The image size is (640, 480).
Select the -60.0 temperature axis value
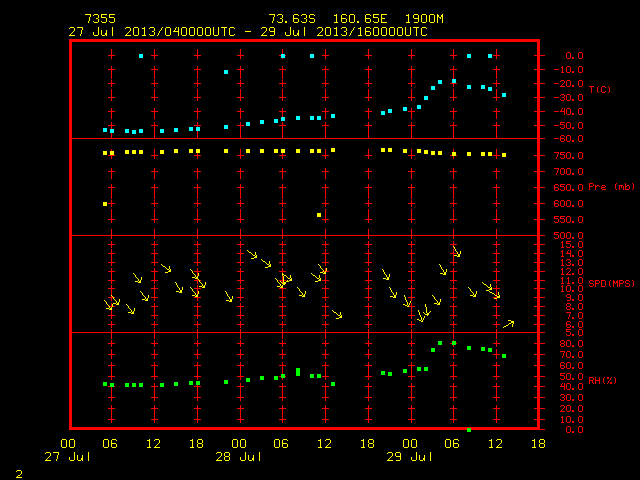[568, 139]
